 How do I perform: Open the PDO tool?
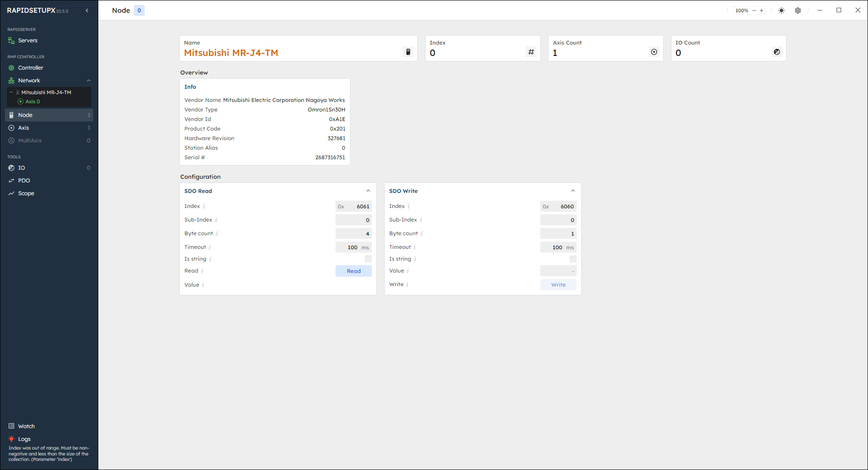tap(49, 181)
